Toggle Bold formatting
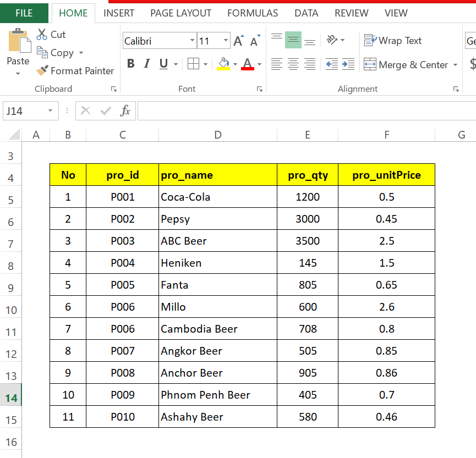This screenshot has width=476, height=458. 131,64
